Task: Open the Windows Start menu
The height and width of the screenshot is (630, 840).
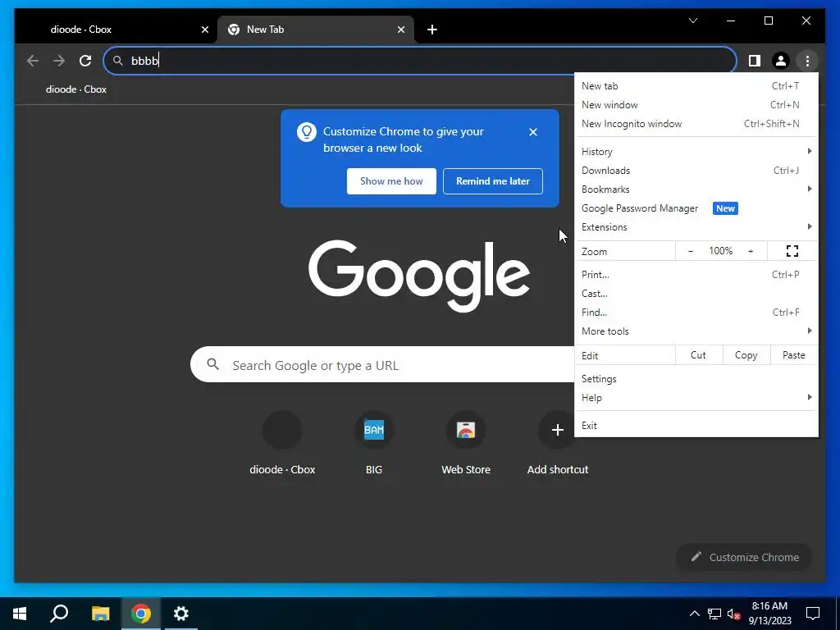Action: [20, 614]
